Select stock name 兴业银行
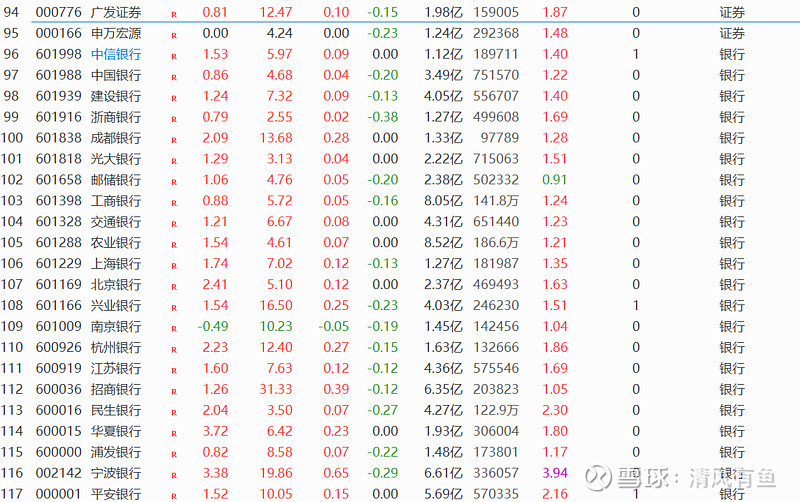 pos(116,305)
